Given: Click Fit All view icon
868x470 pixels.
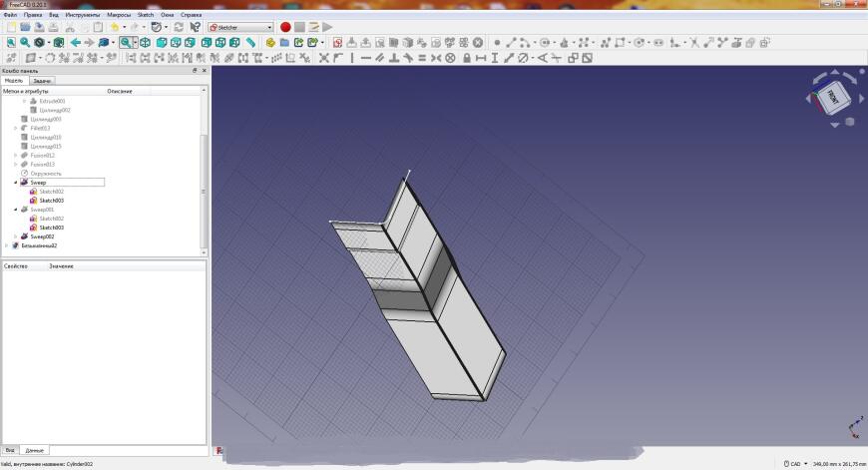Looking at the screenshot, I should click(11, 43).
